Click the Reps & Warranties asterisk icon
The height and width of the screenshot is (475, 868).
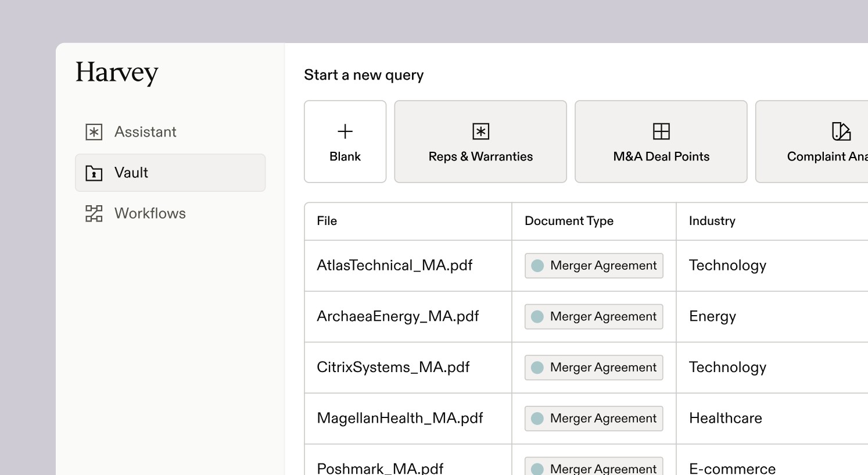click(x=480, y=131)
